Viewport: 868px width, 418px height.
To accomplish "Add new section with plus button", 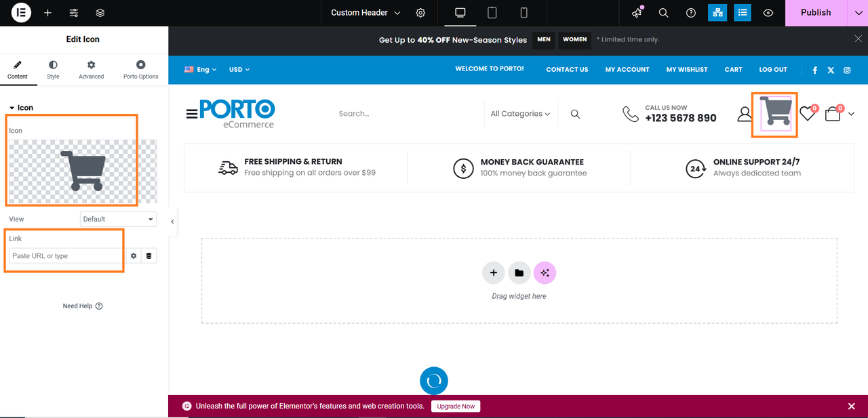I will [x=494, y=273].
